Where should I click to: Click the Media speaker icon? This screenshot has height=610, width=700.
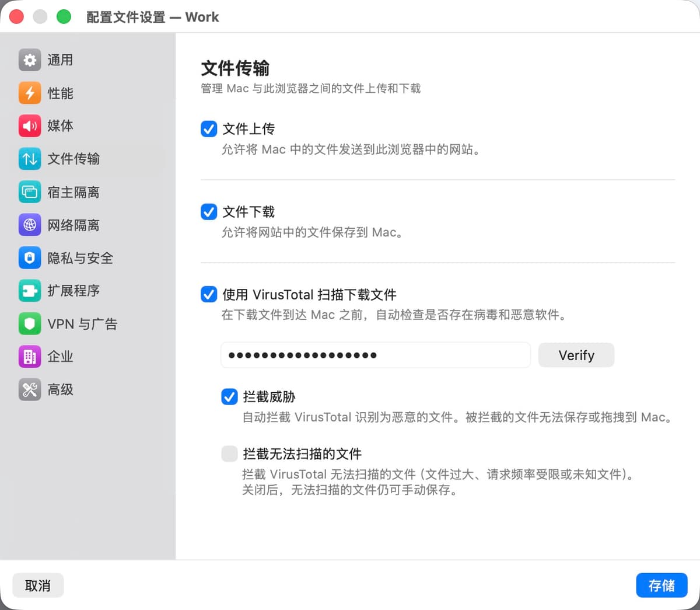pos(30,126)
